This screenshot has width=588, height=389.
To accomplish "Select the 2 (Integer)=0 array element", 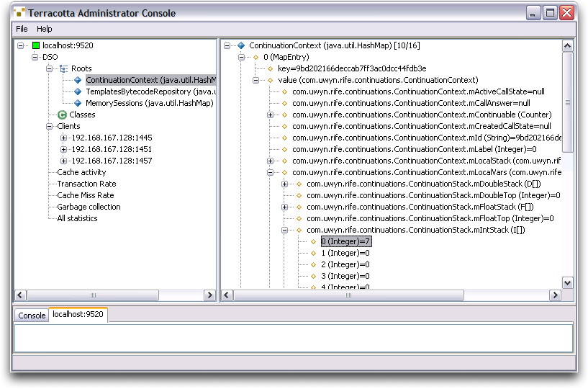I will (345, 264).
